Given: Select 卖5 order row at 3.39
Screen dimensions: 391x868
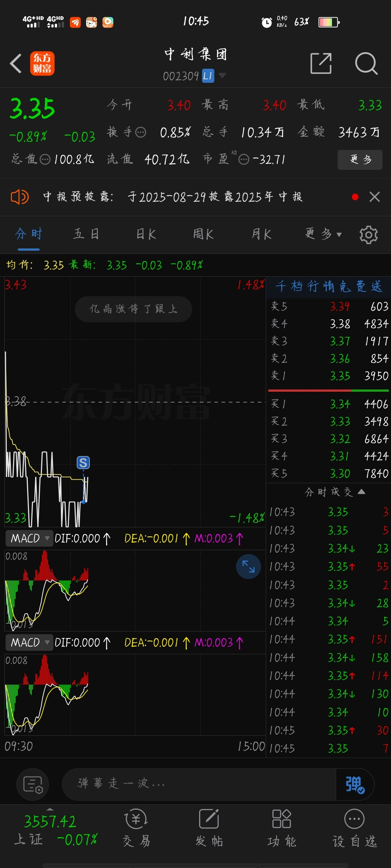Looking at the screenshot, I should [x=329, y=306].
